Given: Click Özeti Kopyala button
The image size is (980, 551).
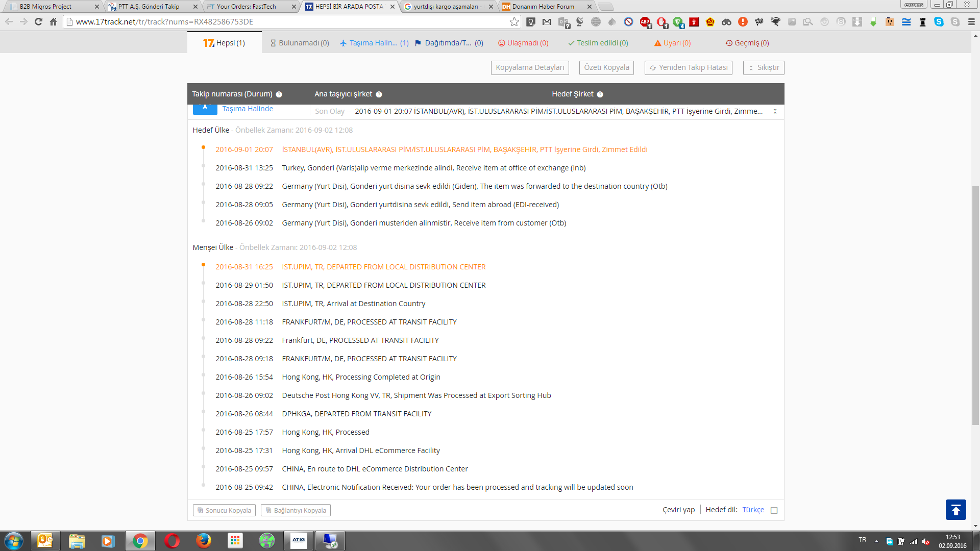Looking at the screenshot, I should 606,67.
